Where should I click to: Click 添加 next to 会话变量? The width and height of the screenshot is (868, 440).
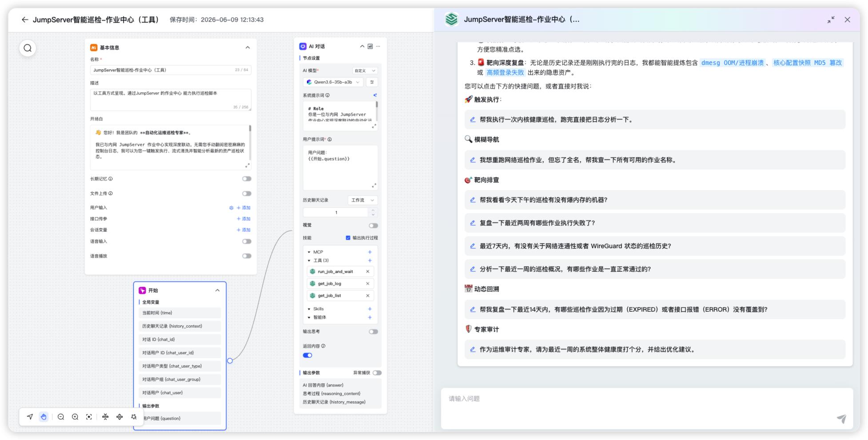244,230
